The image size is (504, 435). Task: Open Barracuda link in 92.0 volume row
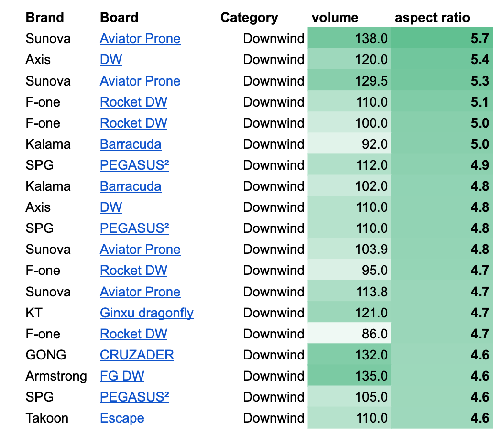point(131,144)
